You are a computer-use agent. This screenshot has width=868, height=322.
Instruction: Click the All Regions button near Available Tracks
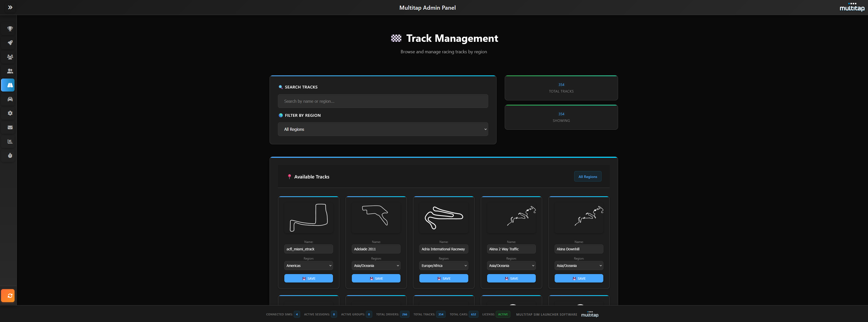[588, 176]
